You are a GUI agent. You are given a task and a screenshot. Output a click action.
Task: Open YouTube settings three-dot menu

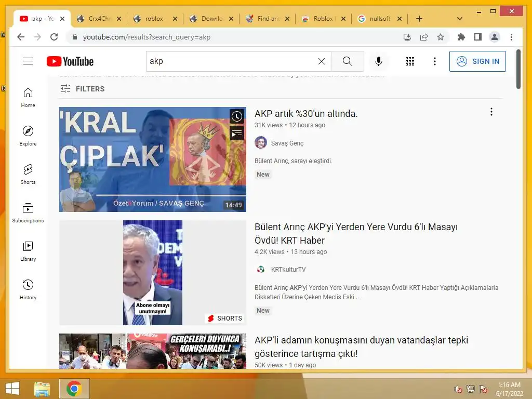[x=435, y=61]
